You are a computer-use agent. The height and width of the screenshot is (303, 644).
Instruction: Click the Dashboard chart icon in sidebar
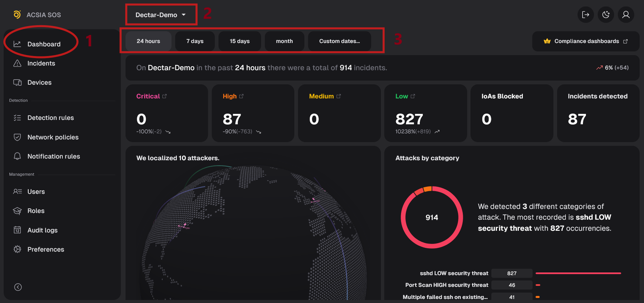point(17,44)
